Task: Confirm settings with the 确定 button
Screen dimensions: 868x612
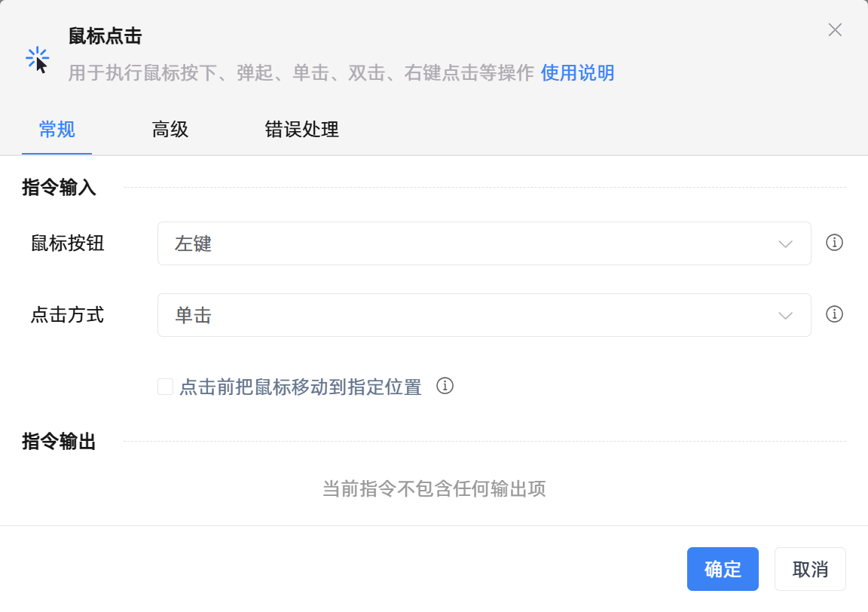Action: pyautogui.click(x=723, y=569)
